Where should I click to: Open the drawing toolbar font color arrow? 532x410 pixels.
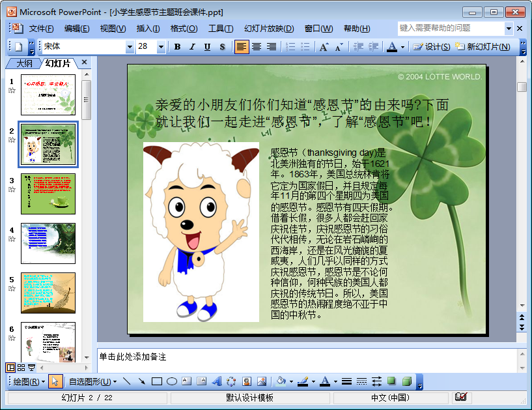coord(335,381)
